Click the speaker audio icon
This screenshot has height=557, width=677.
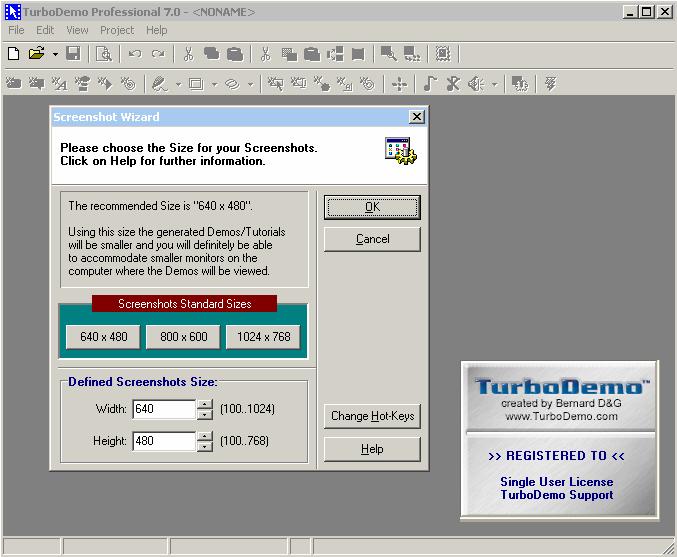click(x=477, y=83)
